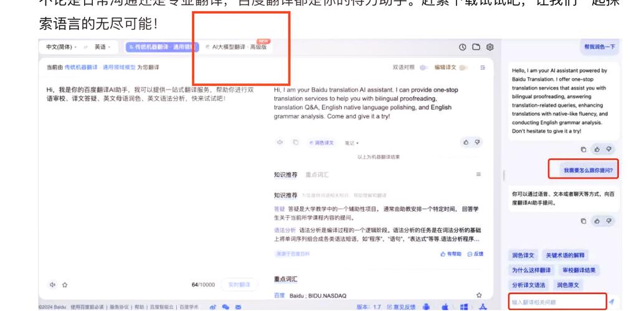Open the 答疑 knowledge entry link
644x311 pixels.
[x=279, y=209]
